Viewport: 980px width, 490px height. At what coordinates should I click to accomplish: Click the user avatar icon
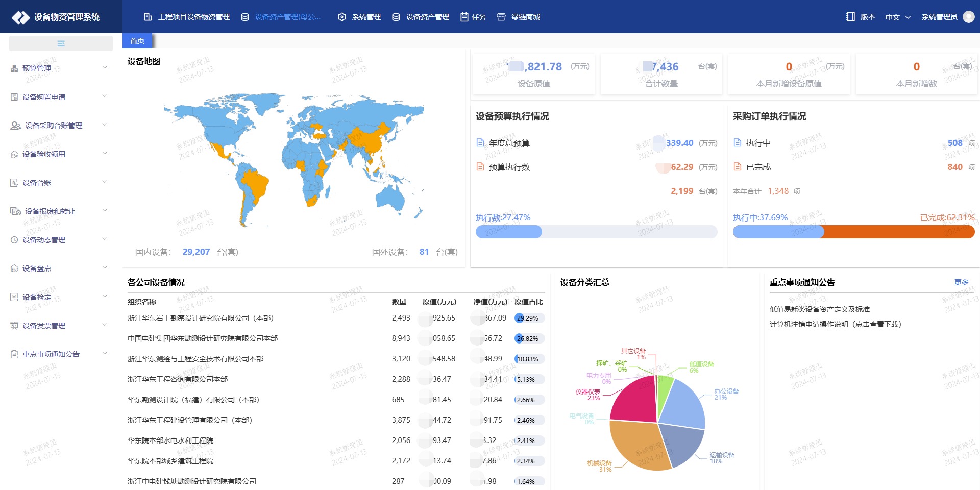[x=968, y=17]
